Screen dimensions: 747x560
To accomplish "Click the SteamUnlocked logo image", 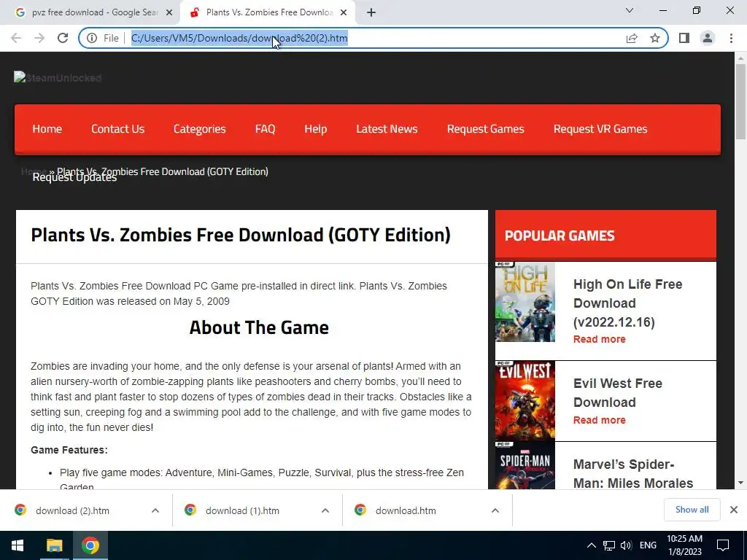I will (58, 77).
